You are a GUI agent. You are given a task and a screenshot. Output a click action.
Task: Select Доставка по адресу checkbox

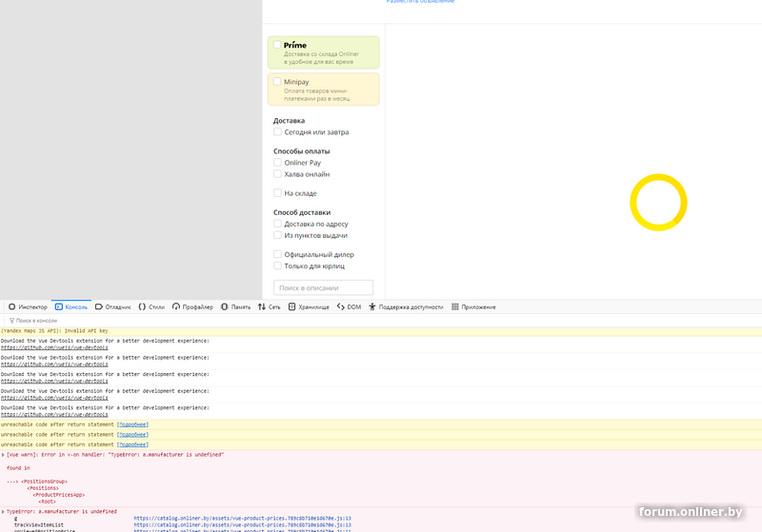pos(277,224)
